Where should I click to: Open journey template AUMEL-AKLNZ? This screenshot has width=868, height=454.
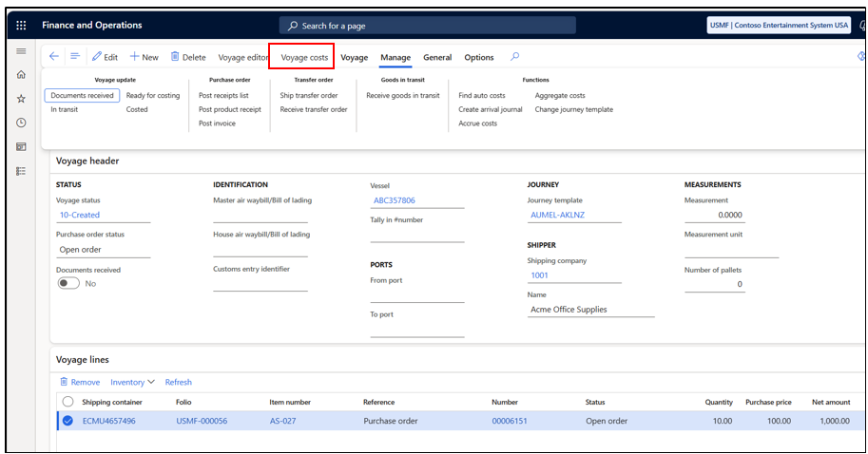coord(557,215)
